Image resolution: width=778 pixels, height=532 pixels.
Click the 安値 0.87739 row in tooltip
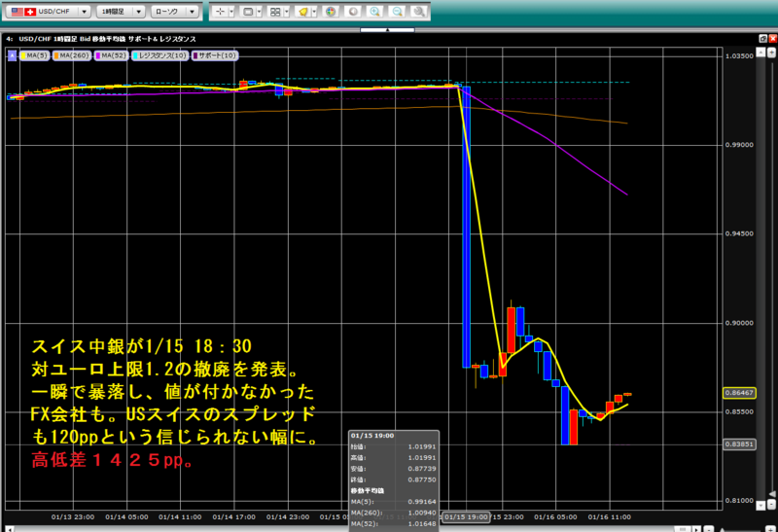click(x=394, y=469)
